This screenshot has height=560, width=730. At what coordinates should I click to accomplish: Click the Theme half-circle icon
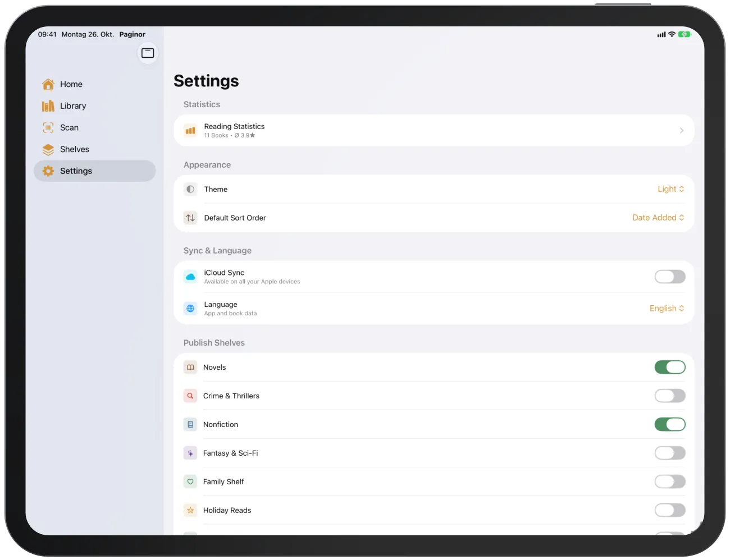(x=190, y=189)
